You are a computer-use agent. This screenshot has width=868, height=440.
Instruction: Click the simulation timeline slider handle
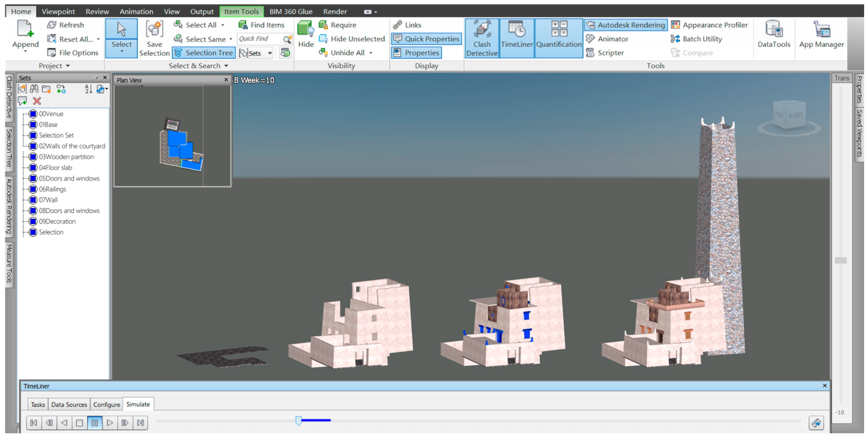point(298,421)
